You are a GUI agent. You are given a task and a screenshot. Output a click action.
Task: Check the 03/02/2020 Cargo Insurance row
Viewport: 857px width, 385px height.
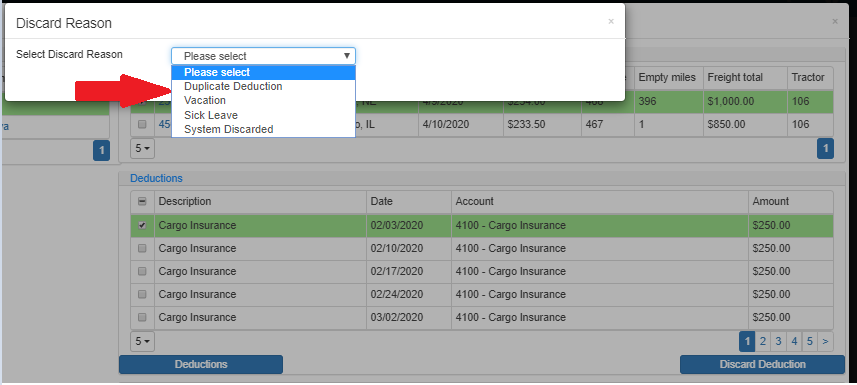[x=142, y=317]
